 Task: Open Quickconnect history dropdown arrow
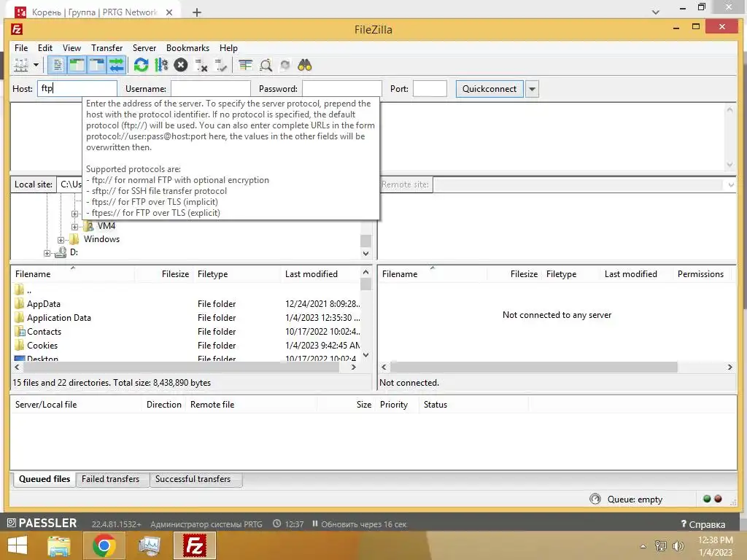pyautogui.click(x=532, y=88)
